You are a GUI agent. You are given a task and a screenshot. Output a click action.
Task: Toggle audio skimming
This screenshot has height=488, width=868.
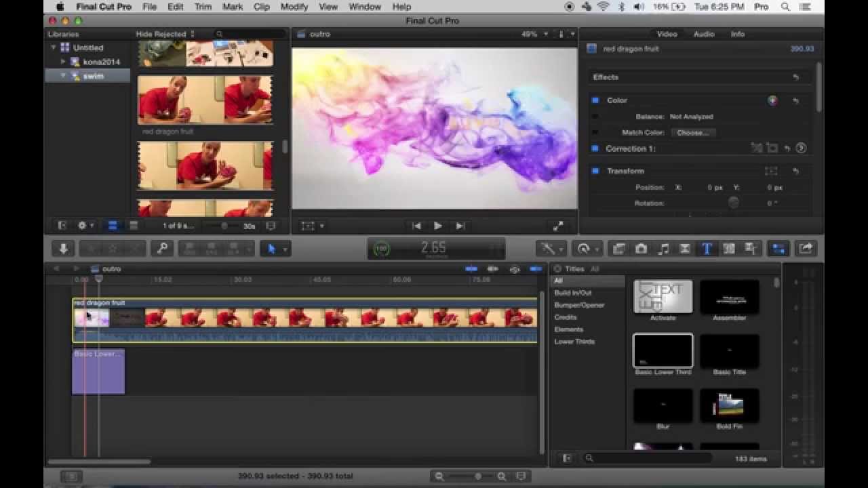tap(493, 269)
